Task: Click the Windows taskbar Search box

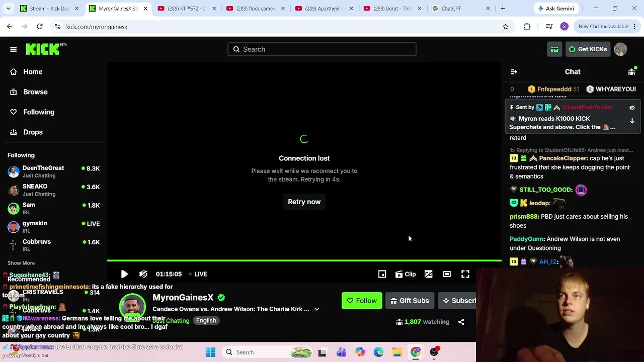Action: pos(268,352)
